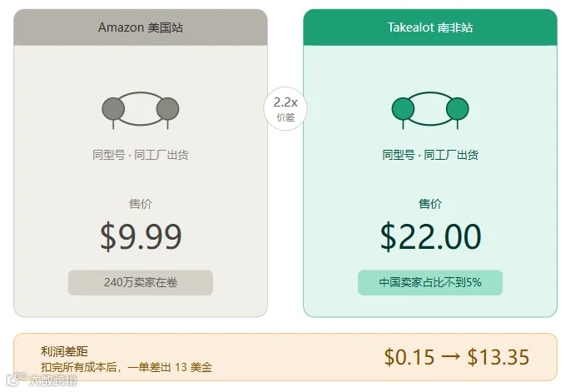Click the gray earbuds icon under Amazon
585x392 pixels.
point(141,110)
